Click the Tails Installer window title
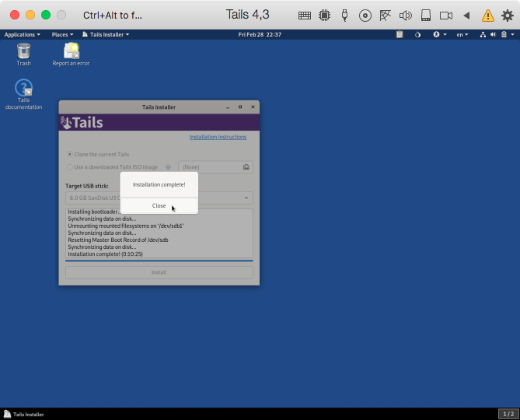 coord(159,107)
